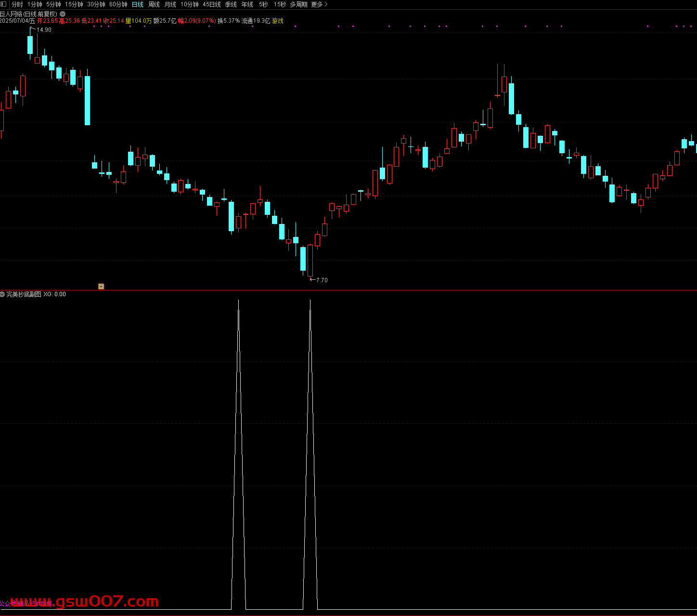Click the 巨人网络(日线,前复权) chart title
The width and height of the screenshot is (697, 616).
(x=29, y=14)
